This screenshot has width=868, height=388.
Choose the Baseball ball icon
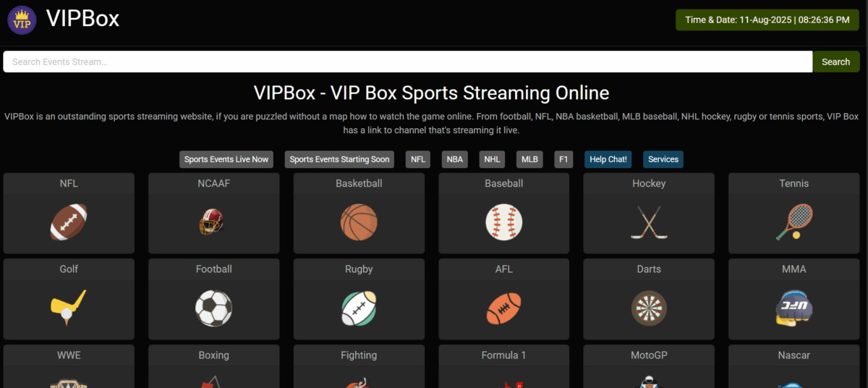click(504, 222)
